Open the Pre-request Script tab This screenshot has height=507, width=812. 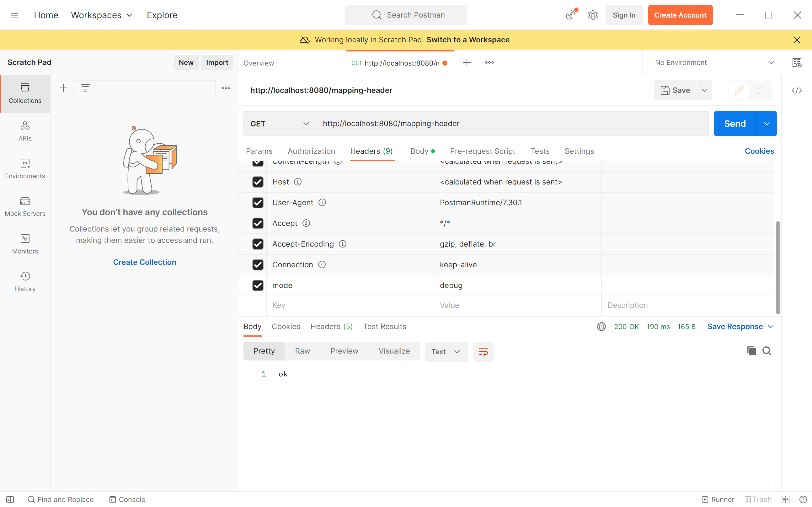click(x=483, y=151)
